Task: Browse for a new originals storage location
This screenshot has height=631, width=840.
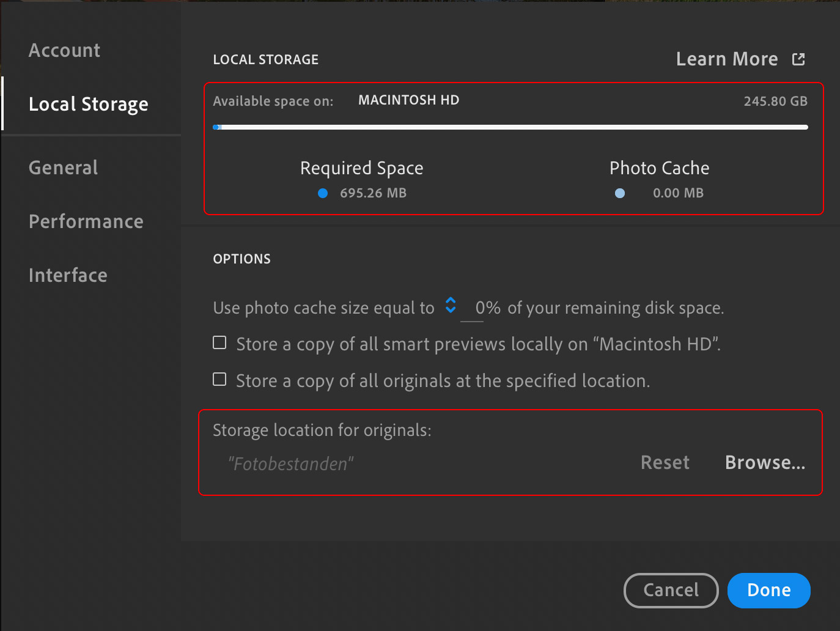Action: pyautogui.click(x=765, y=463)
